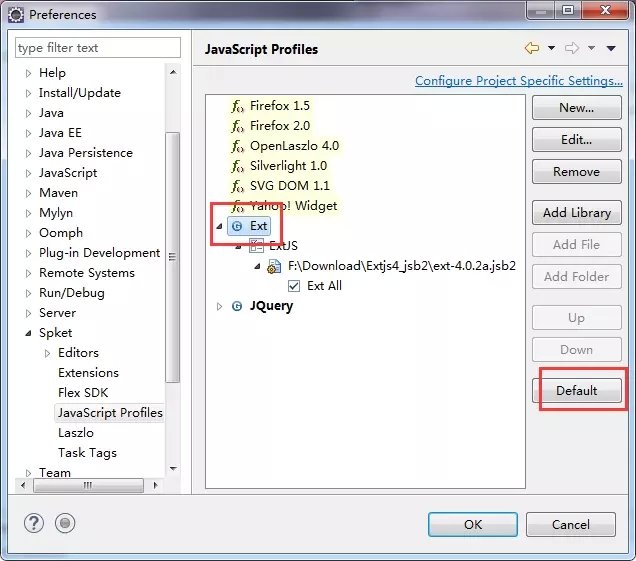Screen dimensions: 636x561
Task: Click the help question mark icon
Action: [34, 523]
